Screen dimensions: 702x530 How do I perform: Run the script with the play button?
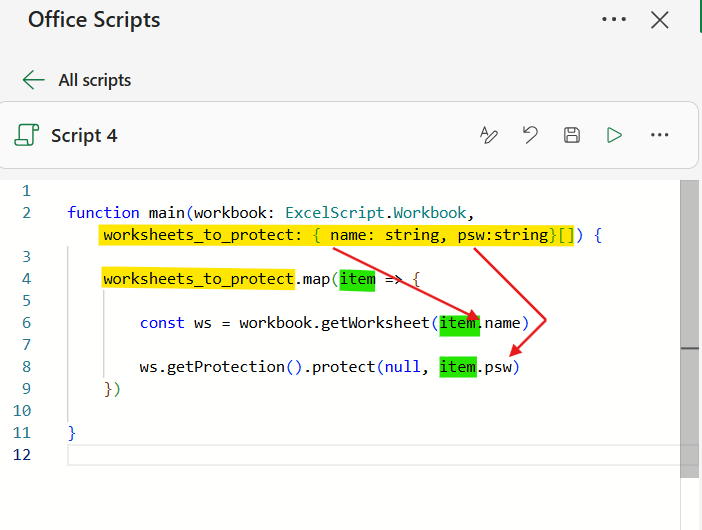pyautogui.click(x=614, y=135)
